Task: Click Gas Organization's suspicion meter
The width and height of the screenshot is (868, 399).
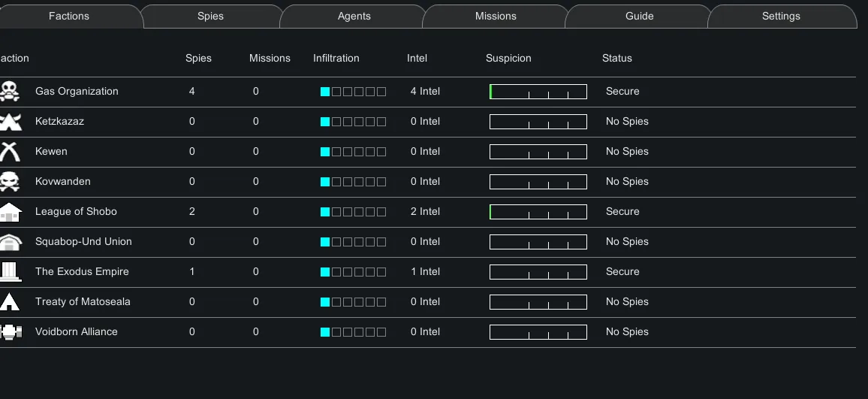Action: (x=538, y=92)
